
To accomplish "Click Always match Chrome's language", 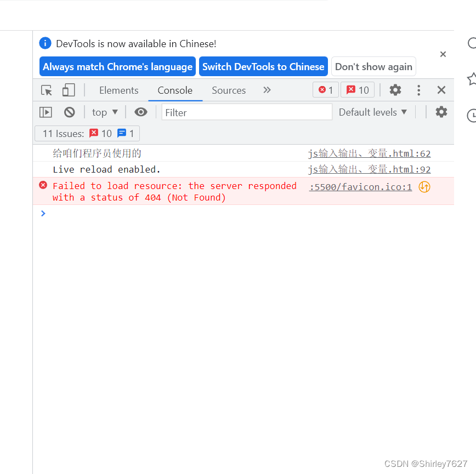I will (117, 66).
